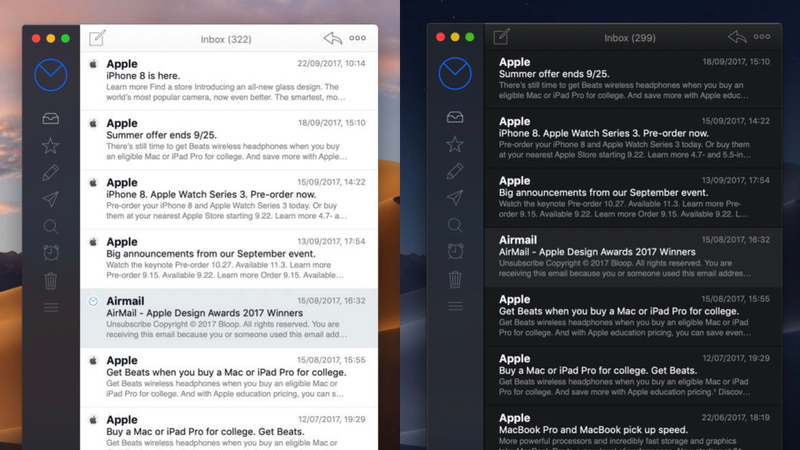Open Sent paper plane in the light sidebar

click(x=51, y=199)
